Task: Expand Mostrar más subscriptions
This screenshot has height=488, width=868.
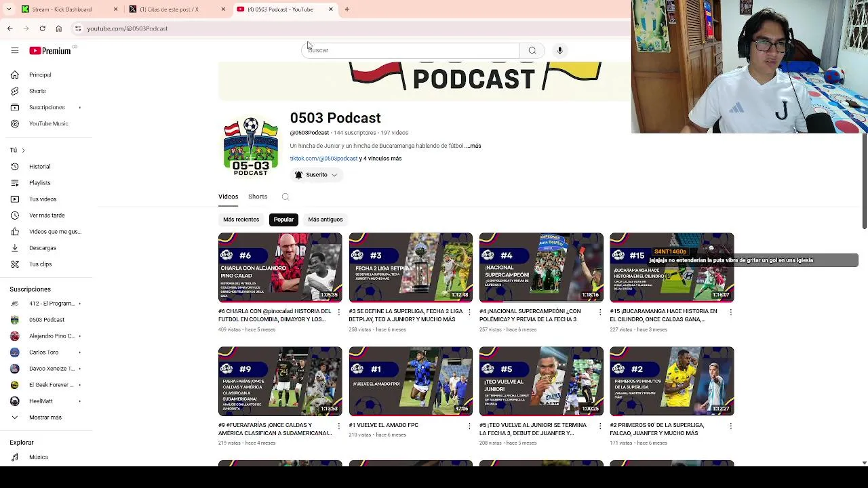Action: point(47,418)
